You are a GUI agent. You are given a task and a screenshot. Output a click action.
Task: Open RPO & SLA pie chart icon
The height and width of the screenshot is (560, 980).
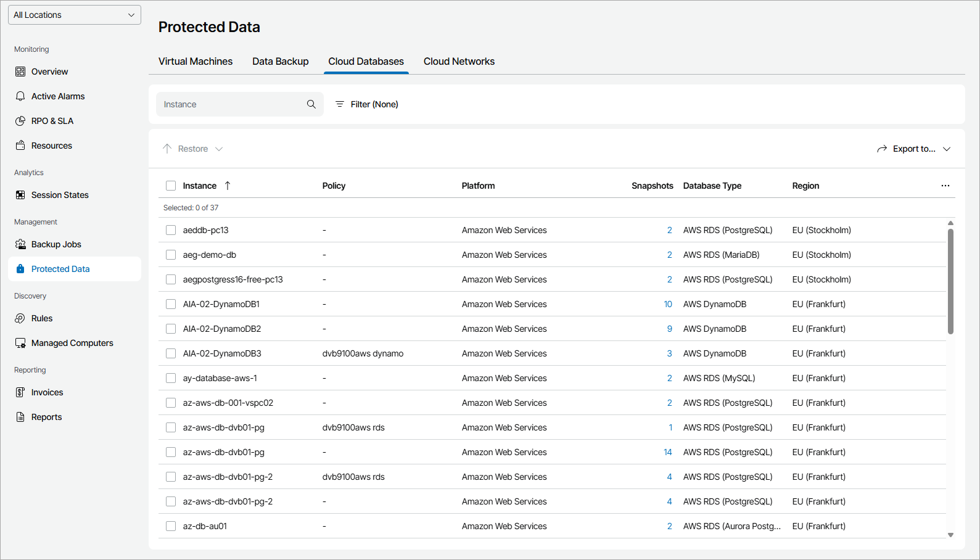pos(20,121)
